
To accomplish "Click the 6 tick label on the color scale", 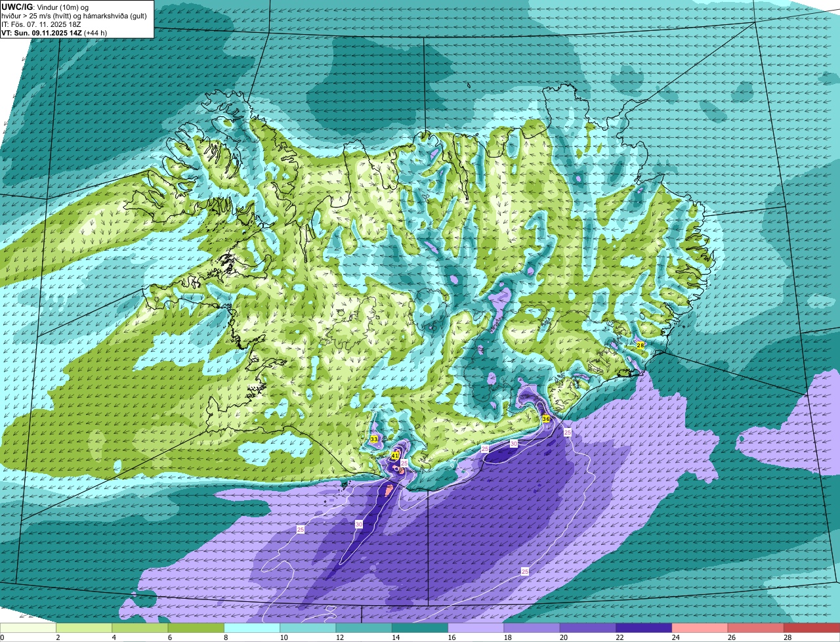I will pyautogui.click(x=169, y=637).
